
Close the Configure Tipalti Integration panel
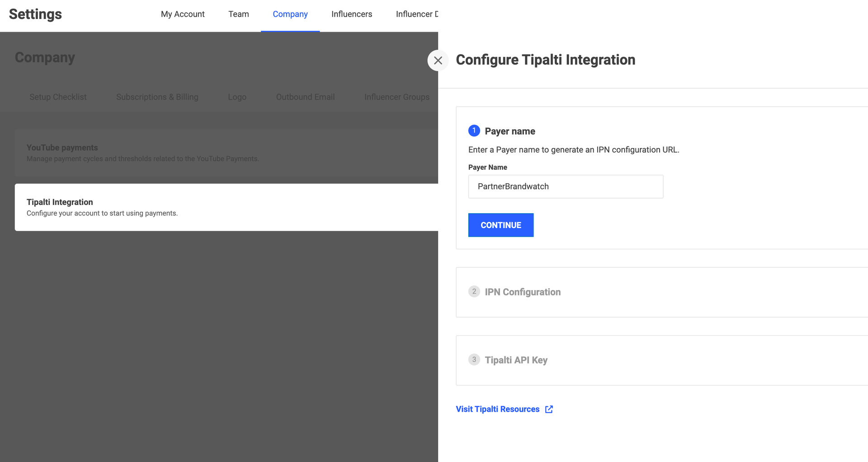point(438,60)
